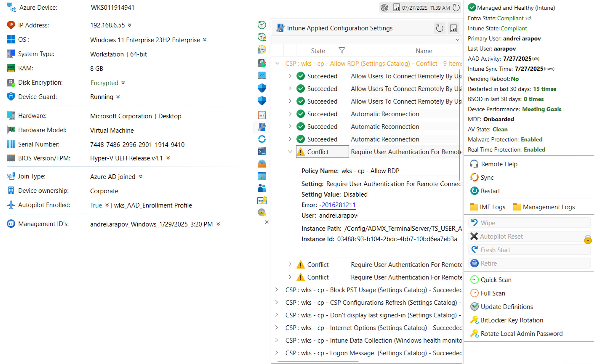Click the ChatGPT-style AI icon in top bar
This screenshot has height=364, width=594.
(384, 8)
